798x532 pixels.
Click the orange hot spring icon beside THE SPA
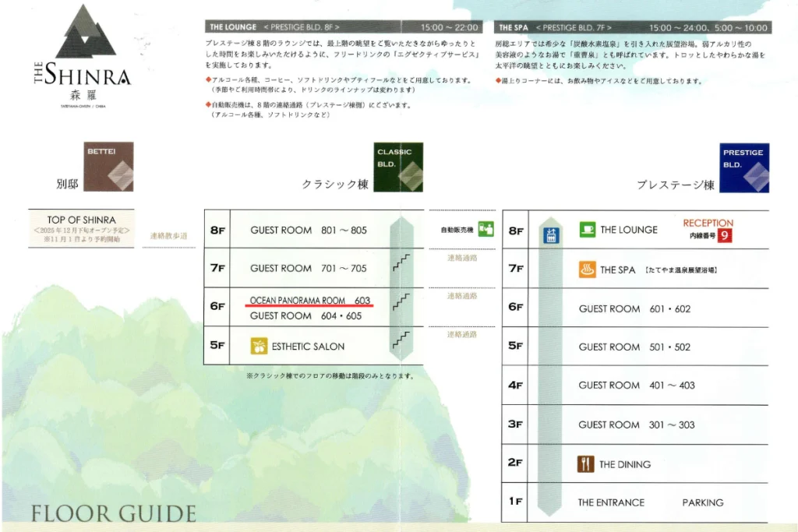click(x=587, y=270)
